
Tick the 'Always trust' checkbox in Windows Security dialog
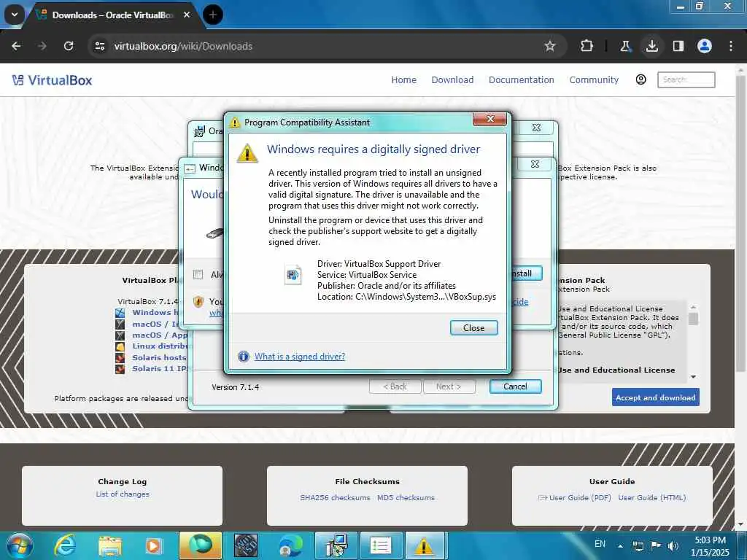198,274
